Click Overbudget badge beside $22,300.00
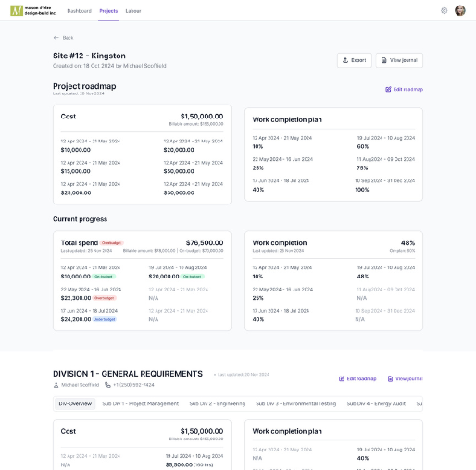Screen dimensions: 476x470 pyautogui.click(x=105, y=298)
